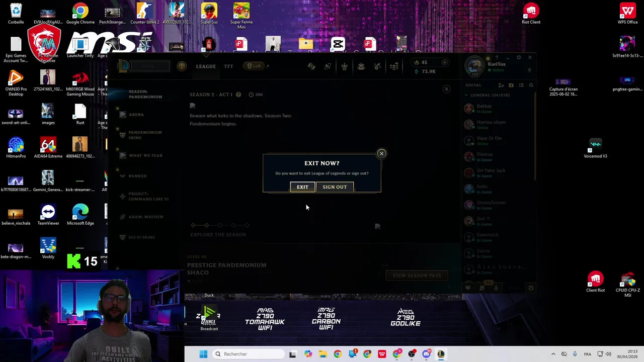Select friend Flavirus in list
The height and width of the screenshot is (362, 644).
click(498, 156)
